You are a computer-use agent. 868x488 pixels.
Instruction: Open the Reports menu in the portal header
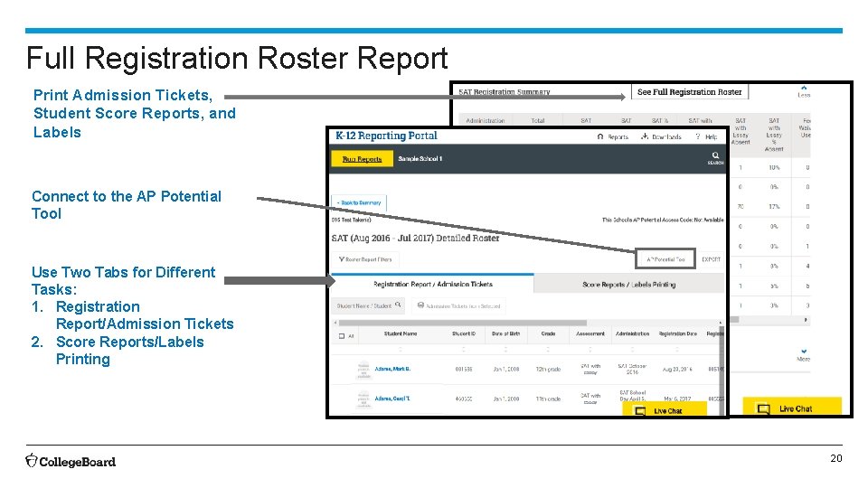tap(613, 136)
